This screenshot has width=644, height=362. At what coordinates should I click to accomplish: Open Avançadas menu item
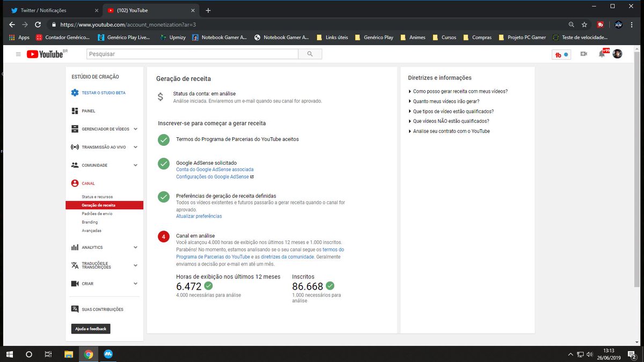(91, 231)
